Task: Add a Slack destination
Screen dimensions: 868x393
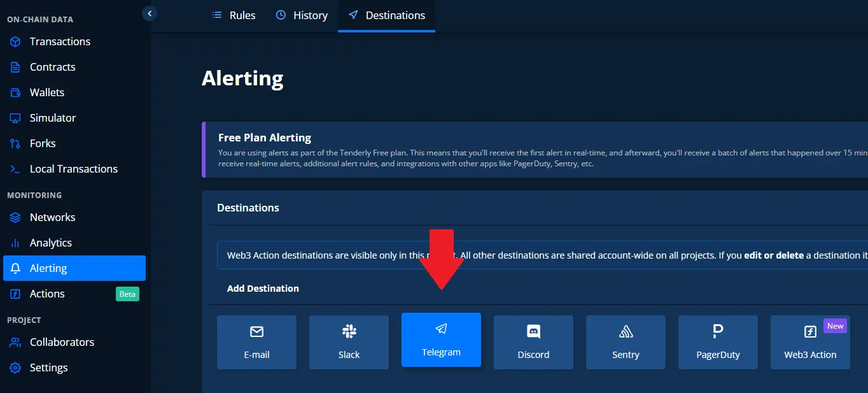Action: tap(349, 343)
